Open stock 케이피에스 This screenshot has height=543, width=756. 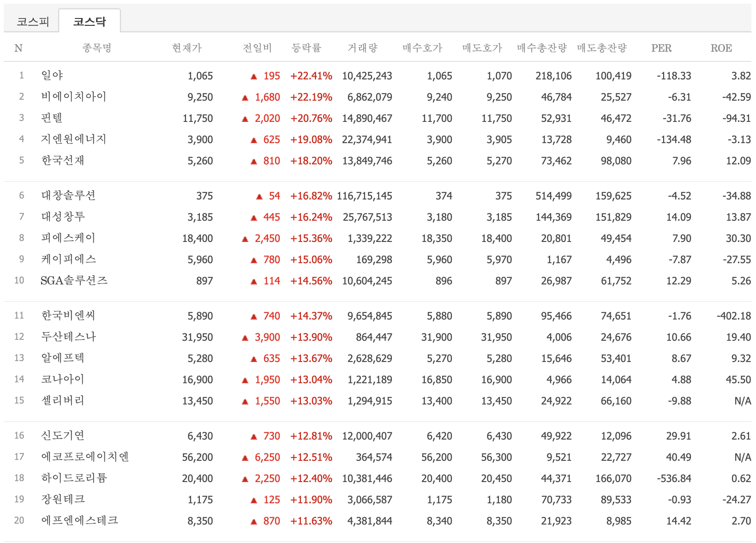[69, 259]
